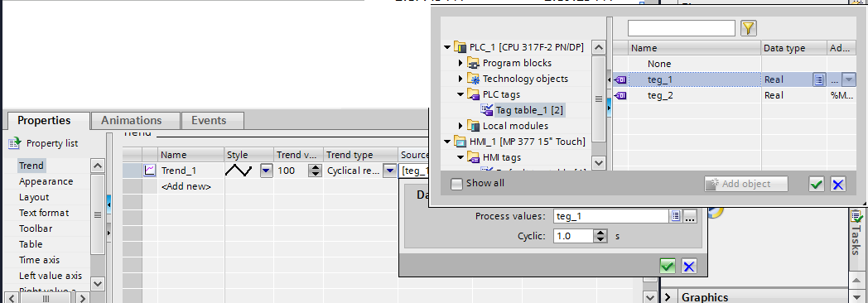Collapse the HMI tags node

click(x=461, y=157)
